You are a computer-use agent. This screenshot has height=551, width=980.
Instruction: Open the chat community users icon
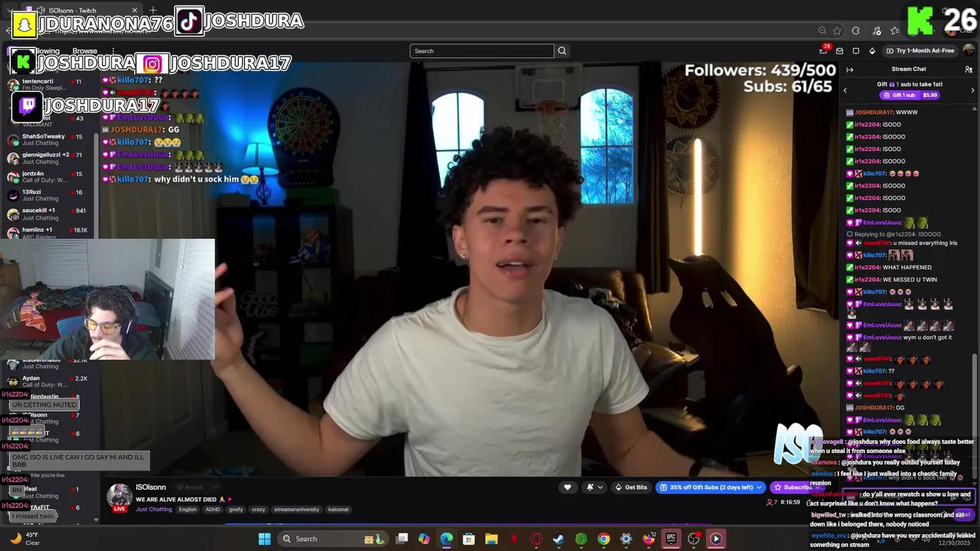pos(969,70)
